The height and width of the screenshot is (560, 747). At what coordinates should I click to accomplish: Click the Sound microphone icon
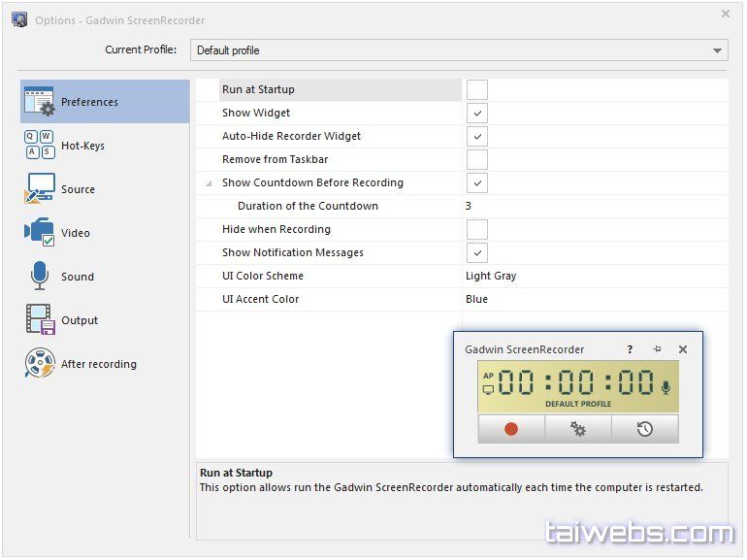40,277
